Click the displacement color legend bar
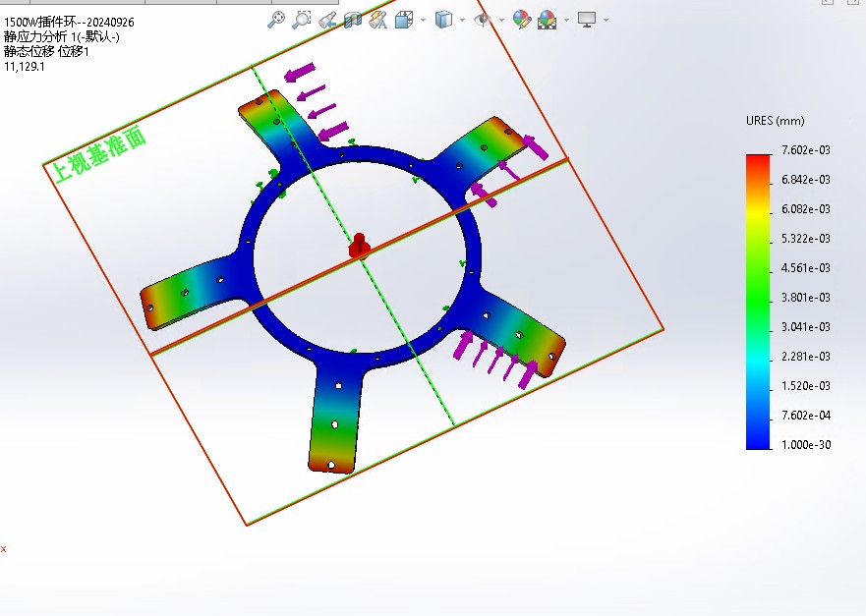The image size is (866, 616). coord(758,302)
